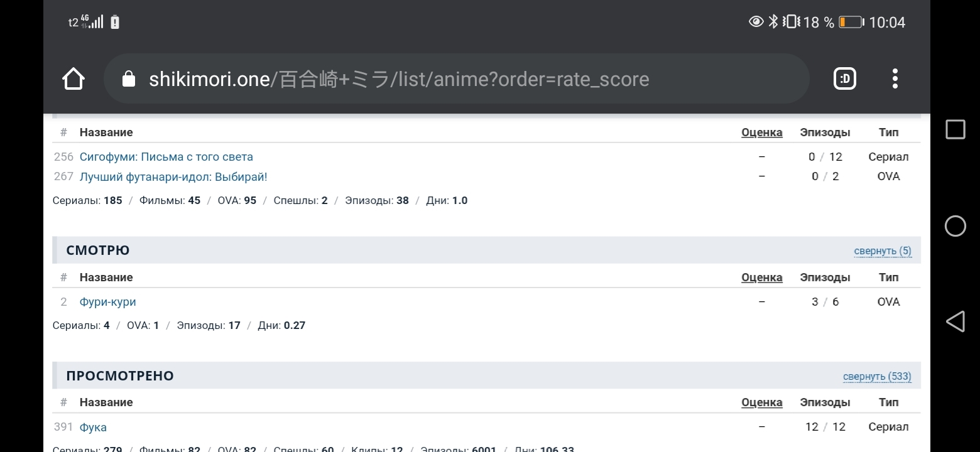Open the browser three-dot menu

click(x=895, y=79)
